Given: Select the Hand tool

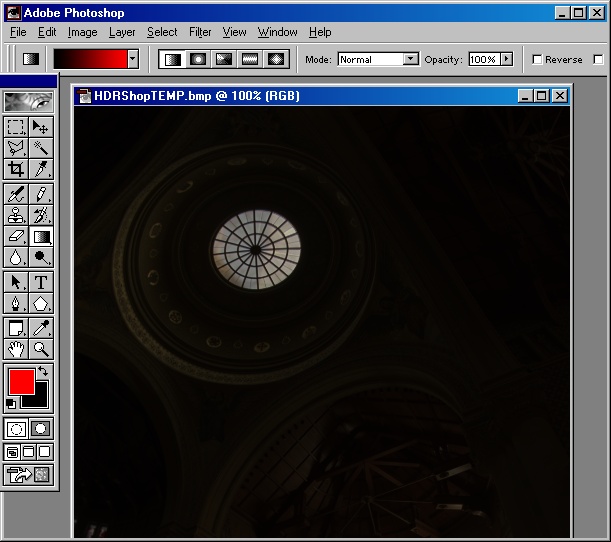Looking at the screenshot, I should coord(16,349).
